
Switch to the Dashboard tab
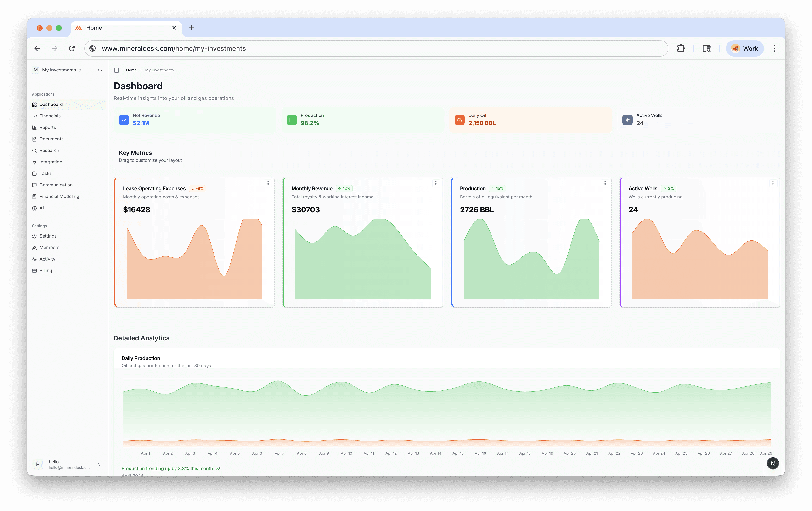[51, 104]
